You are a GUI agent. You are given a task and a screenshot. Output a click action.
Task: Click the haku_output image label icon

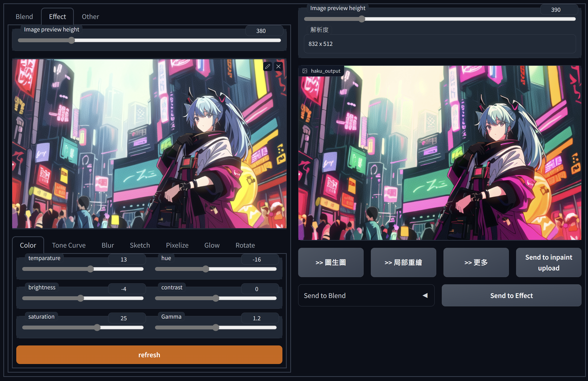tap(305, 71)
